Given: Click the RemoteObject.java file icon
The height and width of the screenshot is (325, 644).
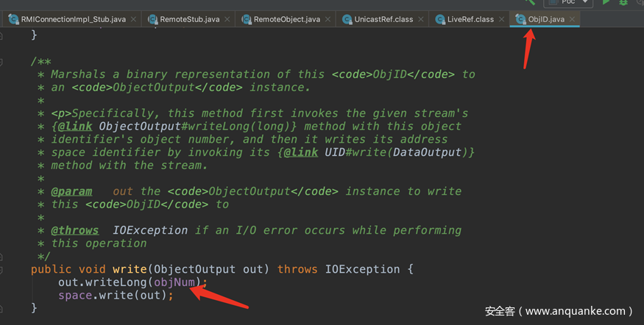Looking at the screenshot, I should coord(247,19).
